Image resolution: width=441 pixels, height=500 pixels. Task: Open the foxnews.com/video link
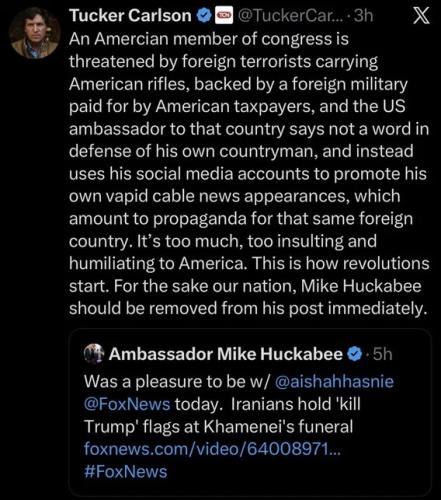(212, 449)
